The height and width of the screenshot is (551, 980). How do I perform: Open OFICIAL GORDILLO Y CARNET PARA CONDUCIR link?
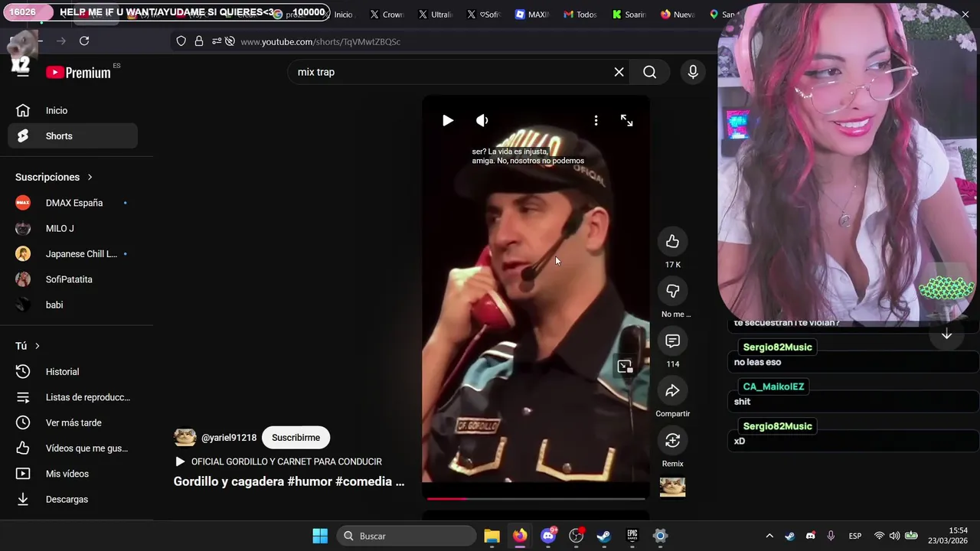[279, 461]
